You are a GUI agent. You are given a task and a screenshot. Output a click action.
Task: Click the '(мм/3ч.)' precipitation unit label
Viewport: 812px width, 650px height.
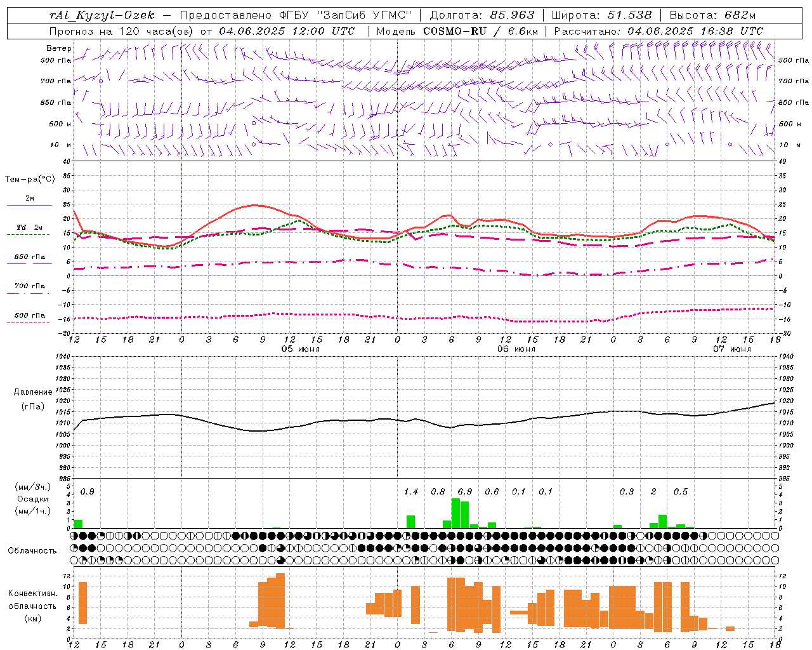tap(33, 487)
